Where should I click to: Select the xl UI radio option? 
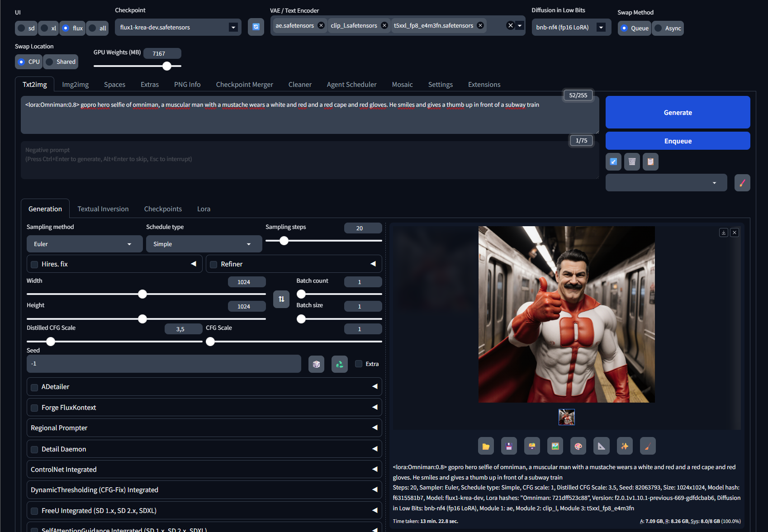[49, 28]
